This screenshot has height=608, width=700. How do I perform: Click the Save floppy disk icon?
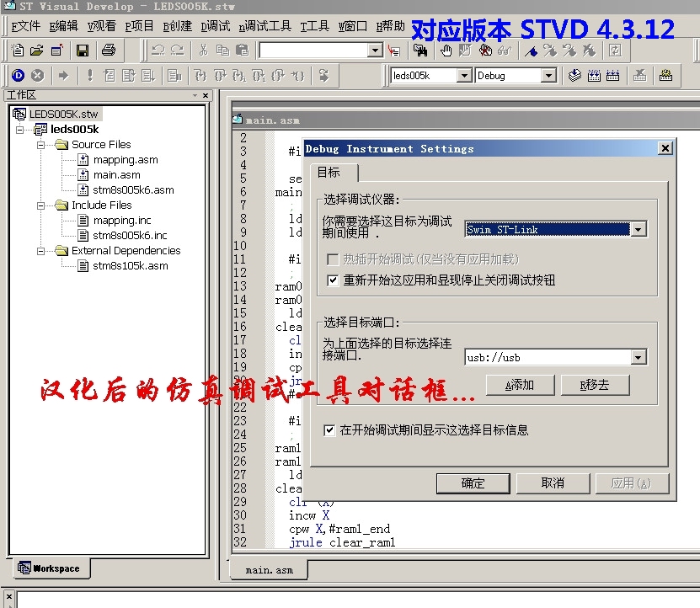coord(83,51)
